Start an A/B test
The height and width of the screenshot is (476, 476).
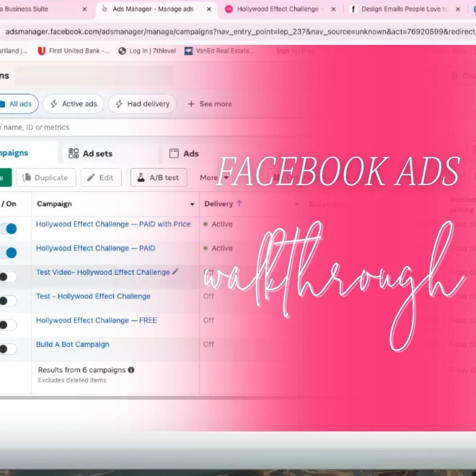tap(159, 177)
